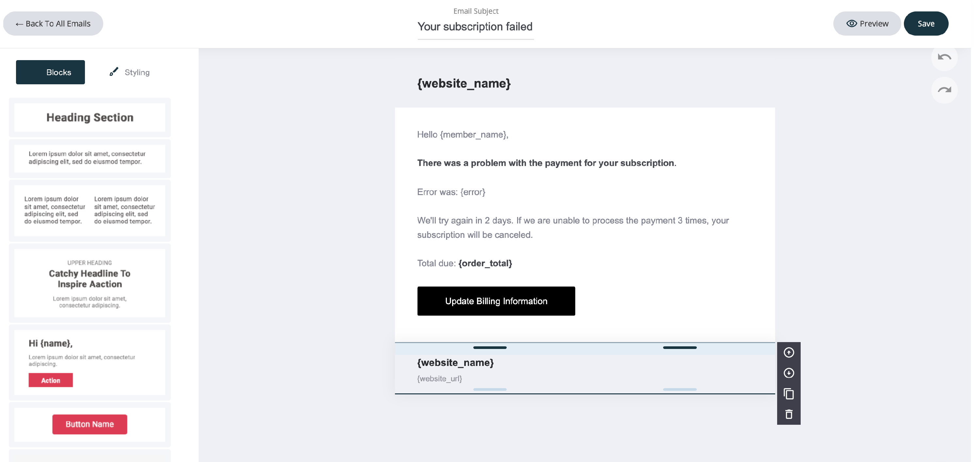This screenshot has width=980, height=462.
Task: Go back to all emails
Action: 53,24
